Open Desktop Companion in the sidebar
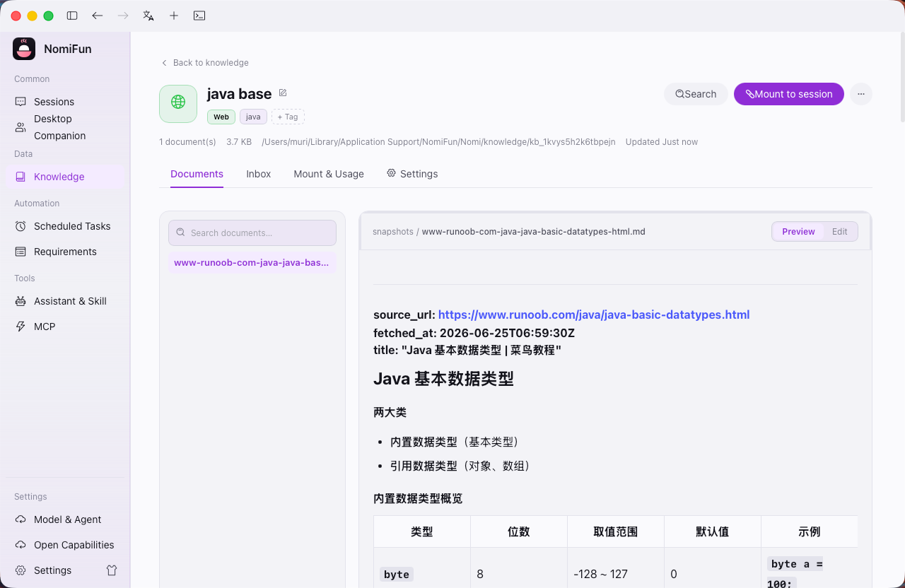This screenshot has width=905, height=588. (65, 127)
